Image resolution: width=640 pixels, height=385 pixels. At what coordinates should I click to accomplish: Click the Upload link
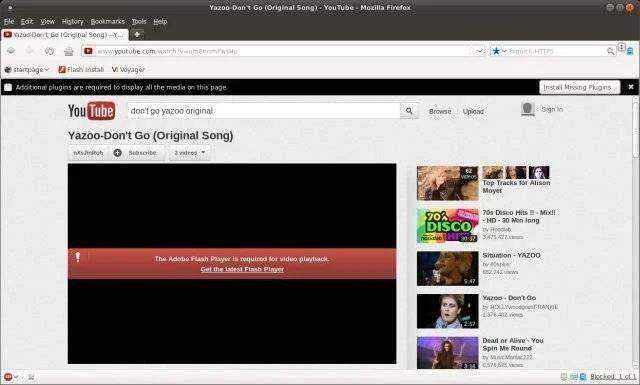click(473, 111)
